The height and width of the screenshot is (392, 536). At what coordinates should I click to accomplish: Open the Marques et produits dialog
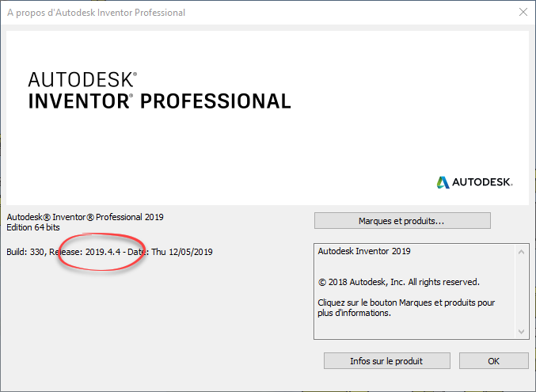(402, 221)
